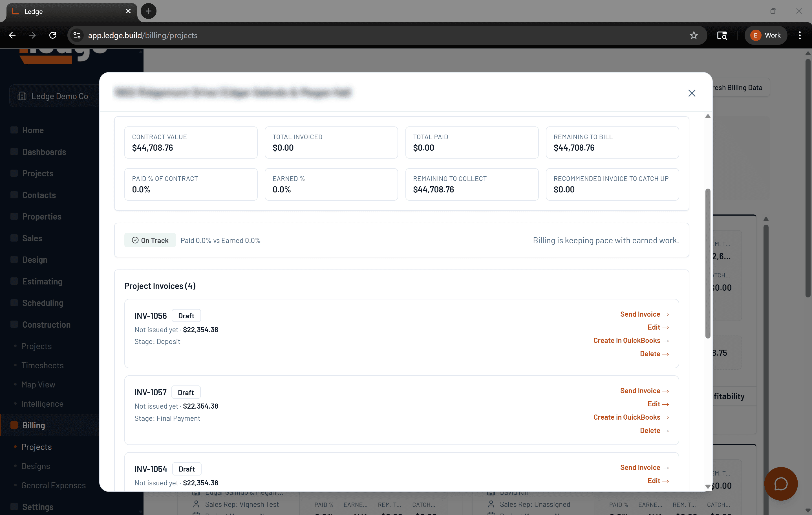Click Edit for INV-1056
The width and height of the screenshot is (812, 515).
tap(658, 327)
